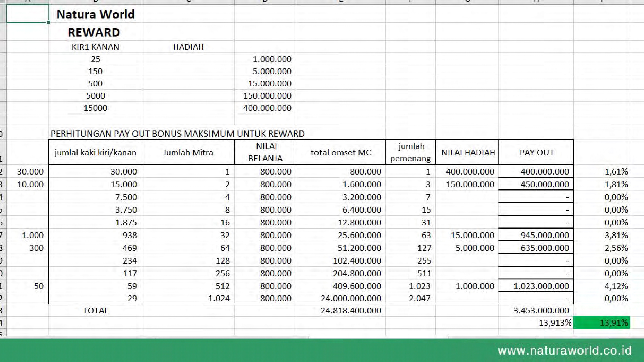Click the 150.000.000 prize next to 5000
Screen dimensions: 644x362
coord(265,96)
